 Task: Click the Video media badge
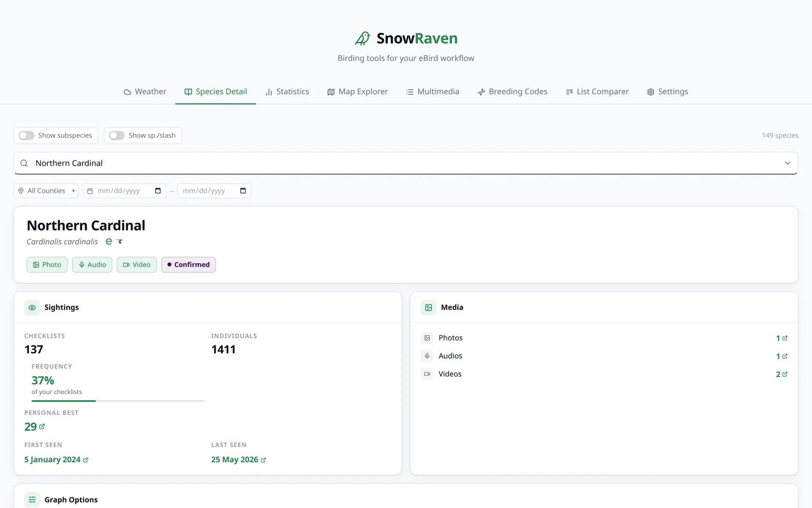[137, 265]
